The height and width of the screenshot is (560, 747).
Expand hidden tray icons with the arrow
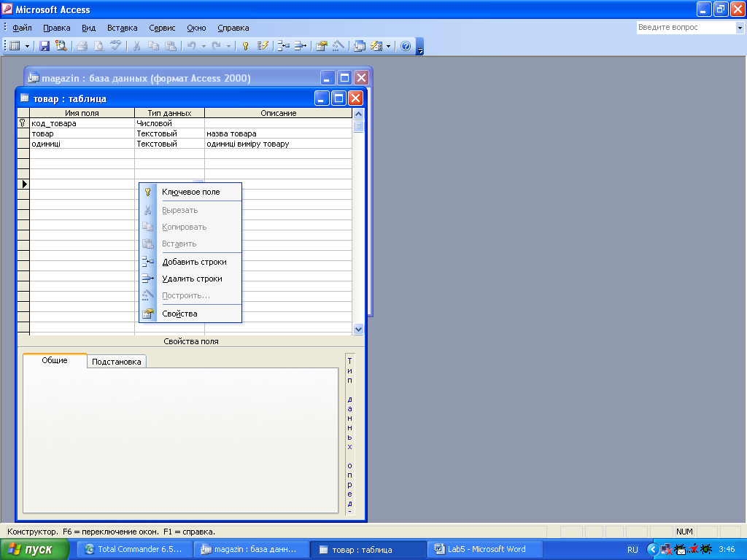coord(653,550)
